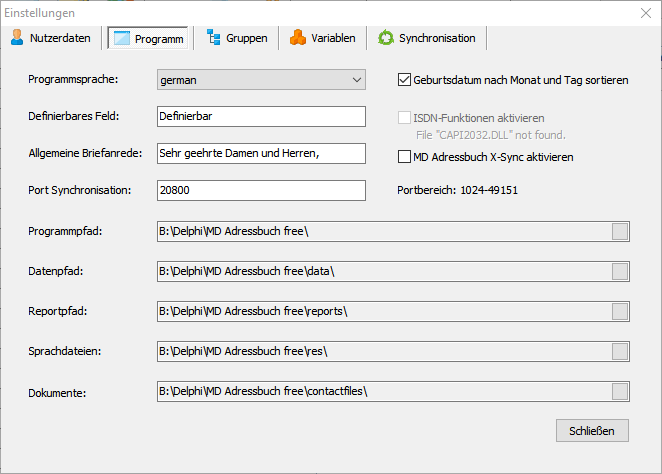662x474 pixels.
Task: Browse for the Dokumente folder button
Action: coord(620,392)
